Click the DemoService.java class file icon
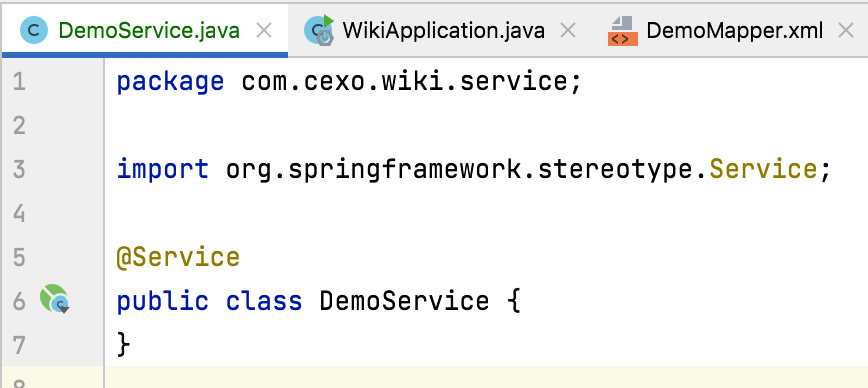The image size is (868, 388). point(34,31)
